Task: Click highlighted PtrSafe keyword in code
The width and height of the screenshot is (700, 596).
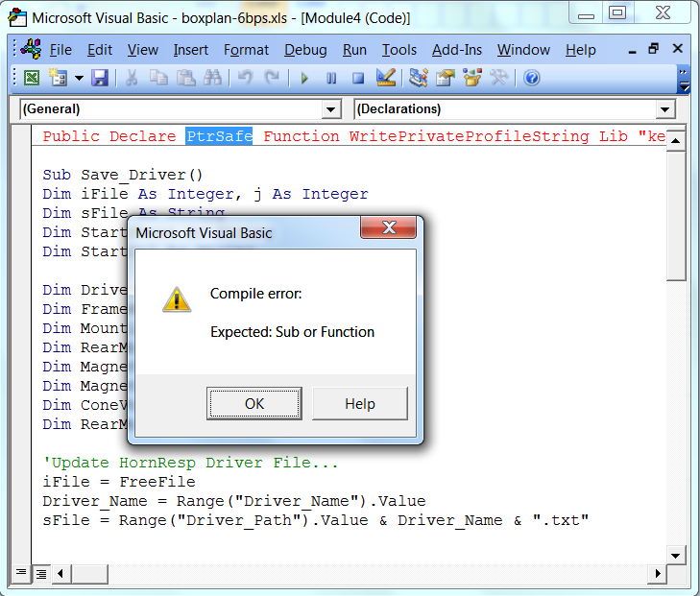Action: pos(219,136)
